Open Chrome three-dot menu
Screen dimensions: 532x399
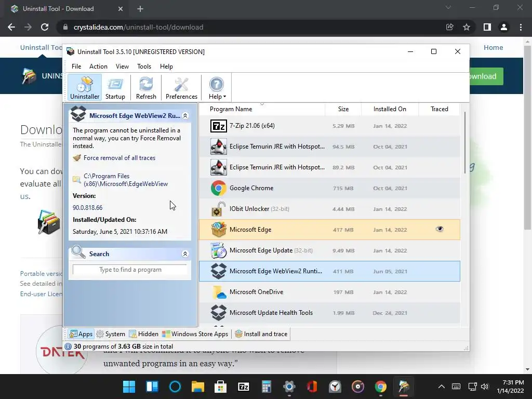521,27
